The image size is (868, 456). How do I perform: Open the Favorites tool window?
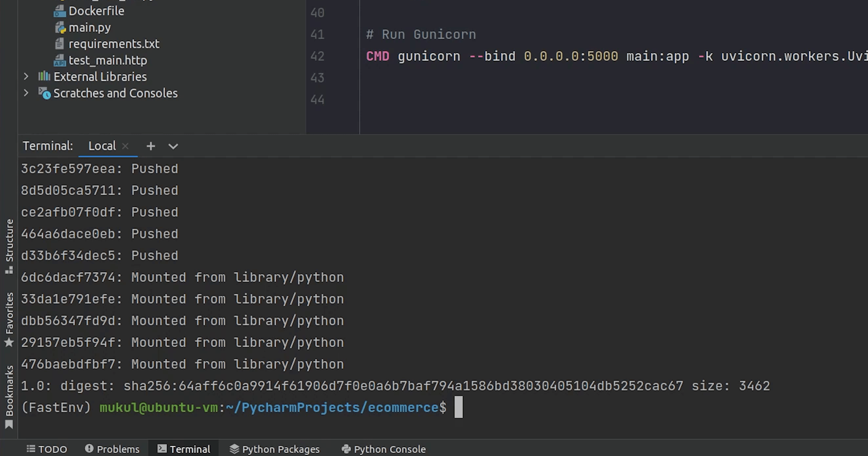point(9,319)
